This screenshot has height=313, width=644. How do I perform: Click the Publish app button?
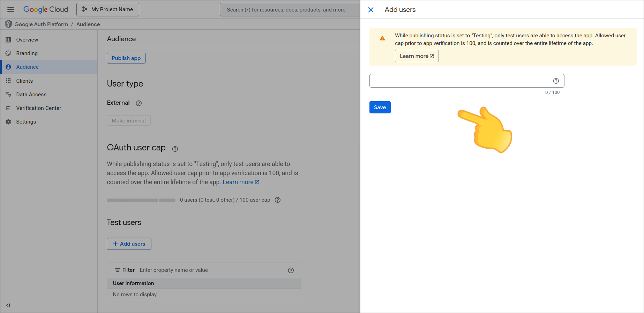pos(126,58)
